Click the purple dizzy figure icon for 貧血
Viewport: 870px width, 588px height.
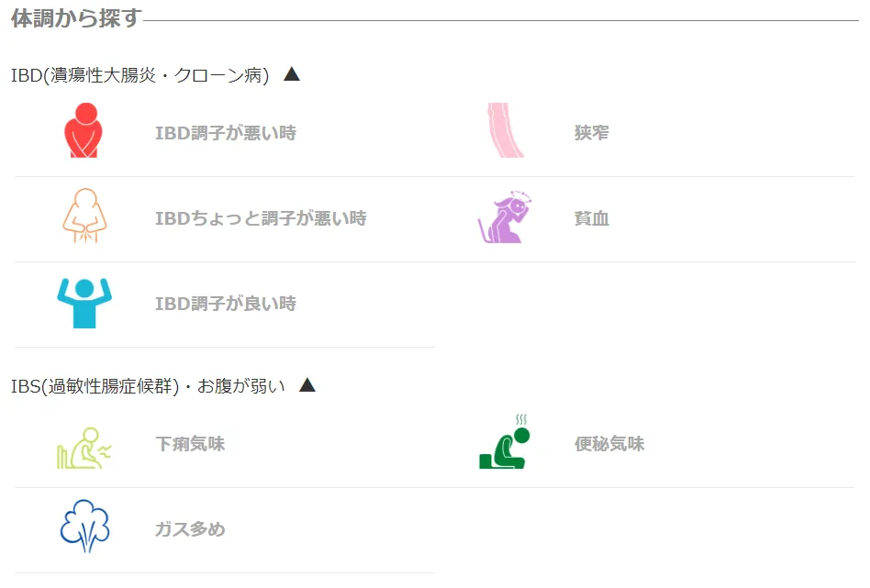pos(504,217)
